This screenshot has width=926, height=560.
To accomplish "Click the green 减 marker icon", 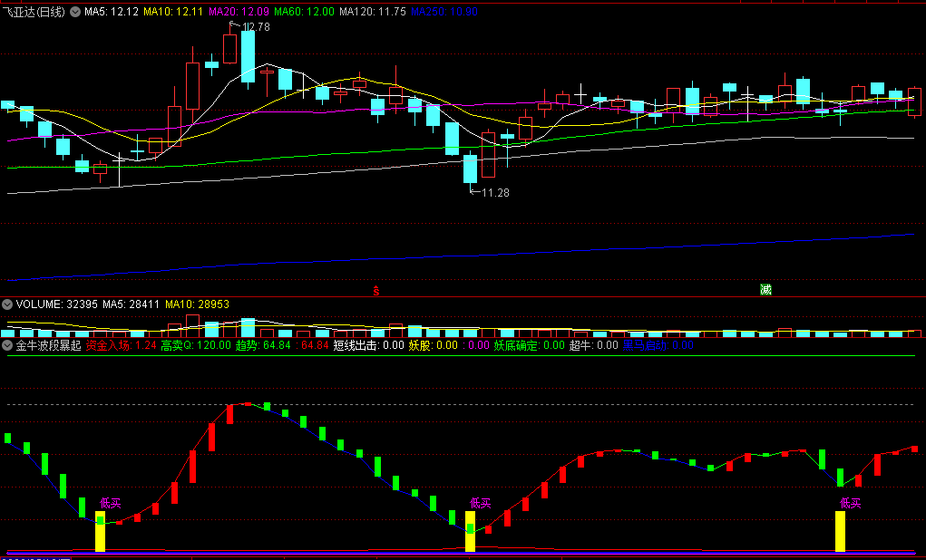I will 766,290.
